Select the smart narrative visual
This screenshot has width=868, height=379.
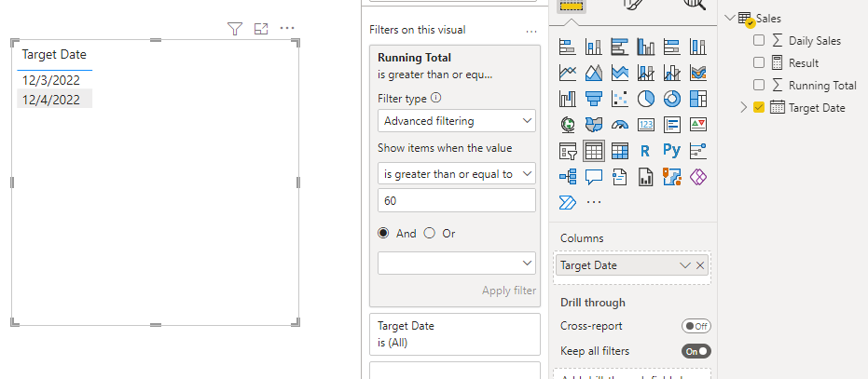[x=620, y=177]
